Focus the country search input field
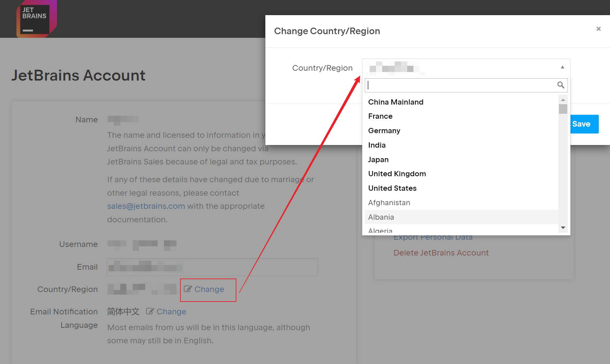Screen dimensions: 610x364 point(466,85)
